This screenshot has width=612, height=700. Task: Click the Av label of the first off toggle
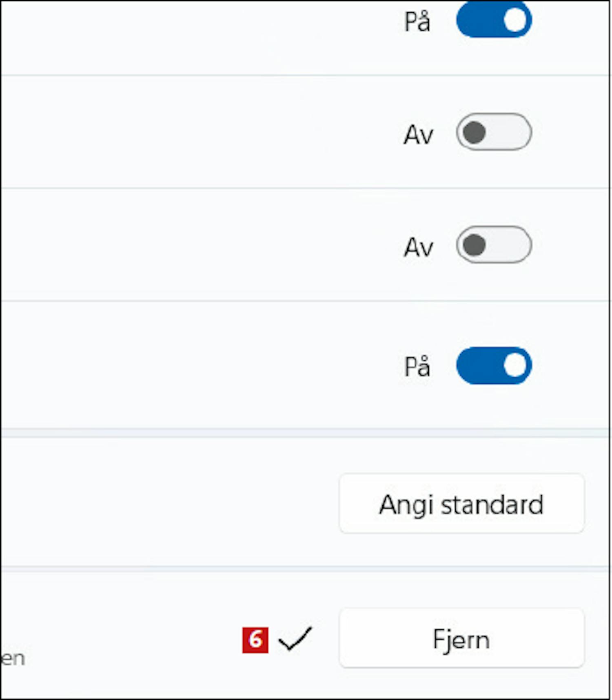(418, 134)
